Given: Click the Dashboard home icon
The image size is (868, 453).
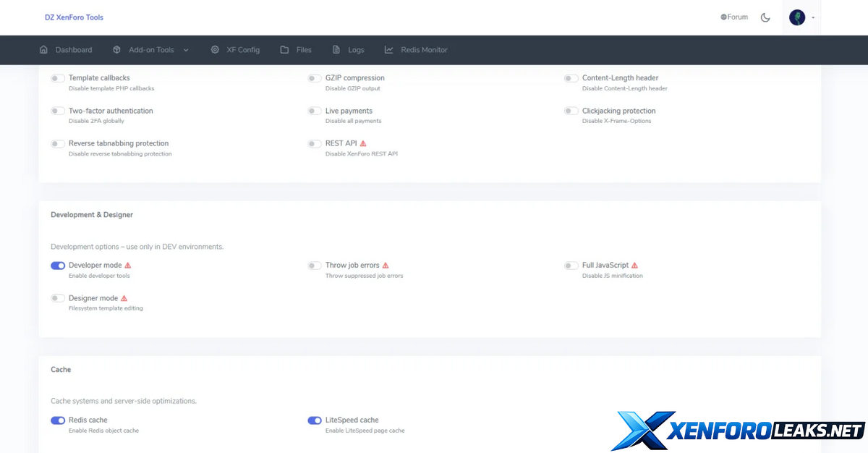Looking at the screenshot, I should pyautogui.click(x=43, y=50).
